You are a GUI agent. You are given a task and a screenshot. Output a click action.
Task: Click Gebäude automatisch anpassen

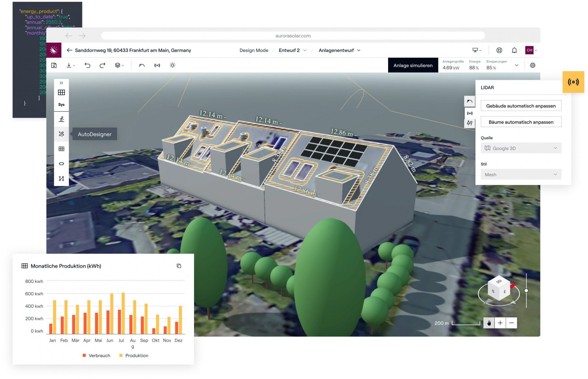(521, 106)
